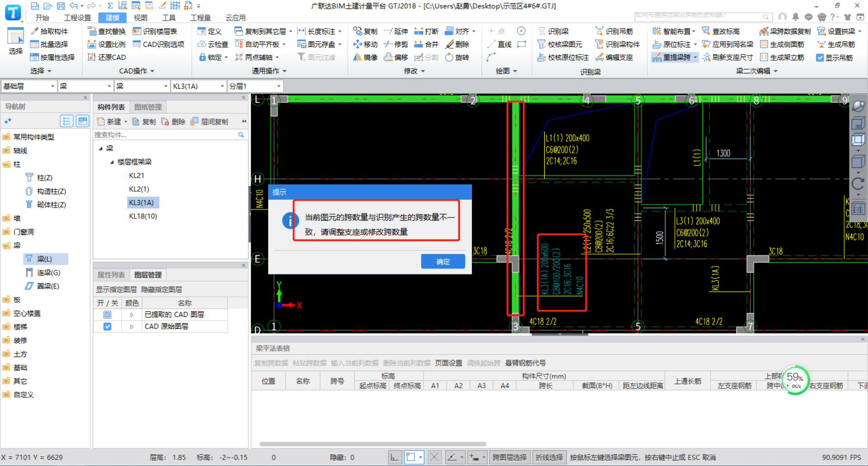Open the 云检查 cloud check tool
868x466 pixels.
(213, 44)
